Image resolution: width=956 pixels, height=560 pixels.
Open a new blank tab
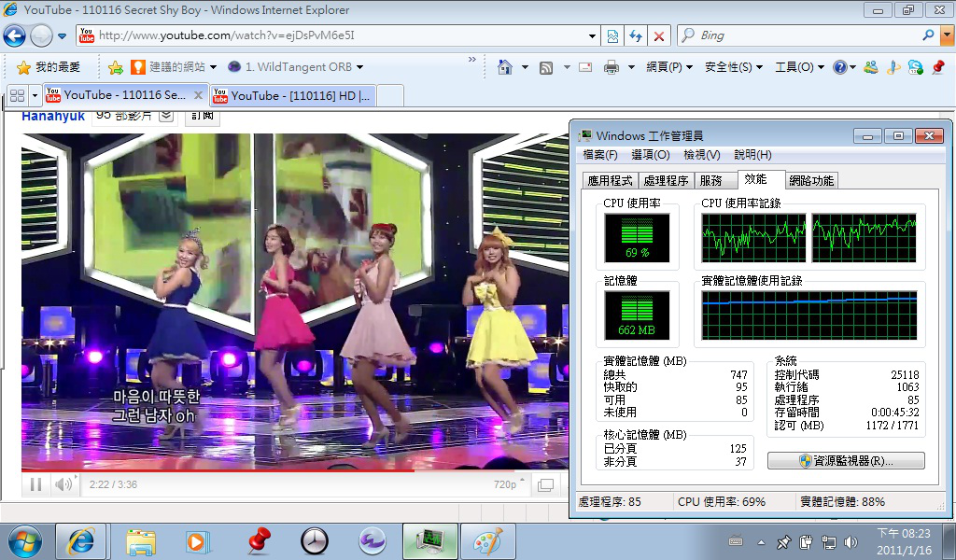coord(390,96)
